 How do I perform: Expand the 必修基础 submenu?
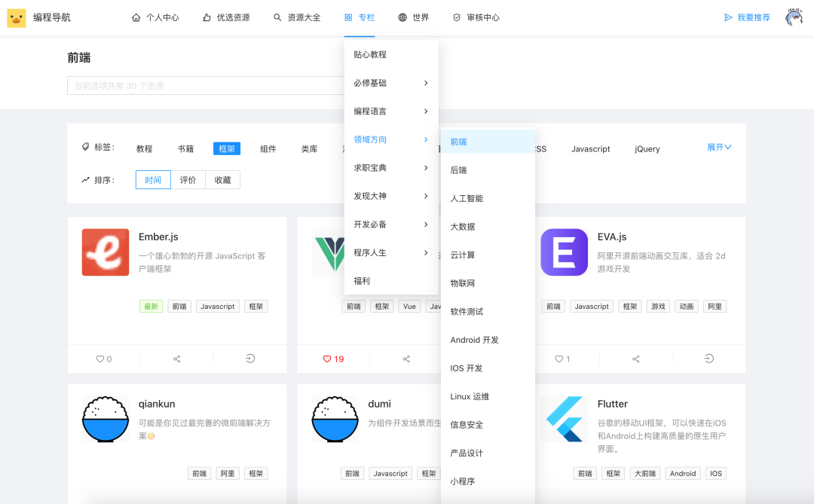click(390, 83)
